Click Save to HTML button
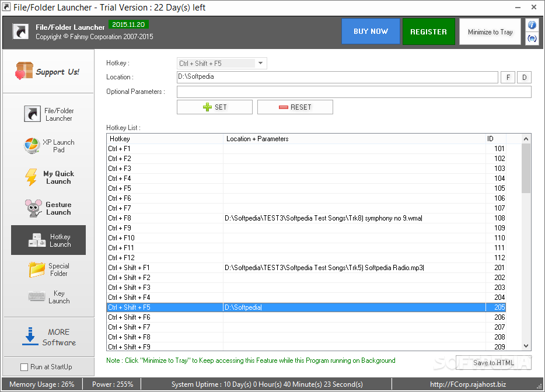Screen dimensions: 545x392 494,363
